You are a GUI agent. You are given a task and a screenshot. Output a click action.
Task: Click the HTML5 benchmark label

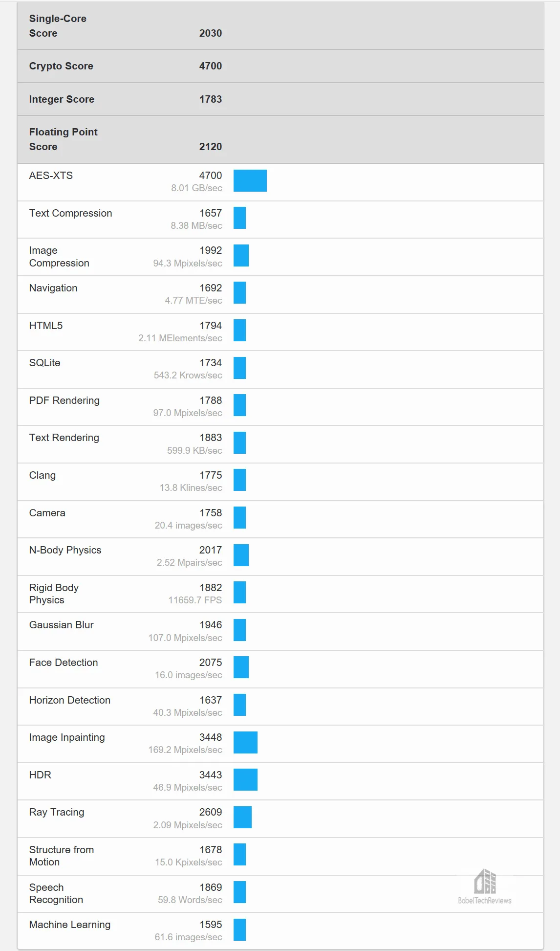point(46,326)
